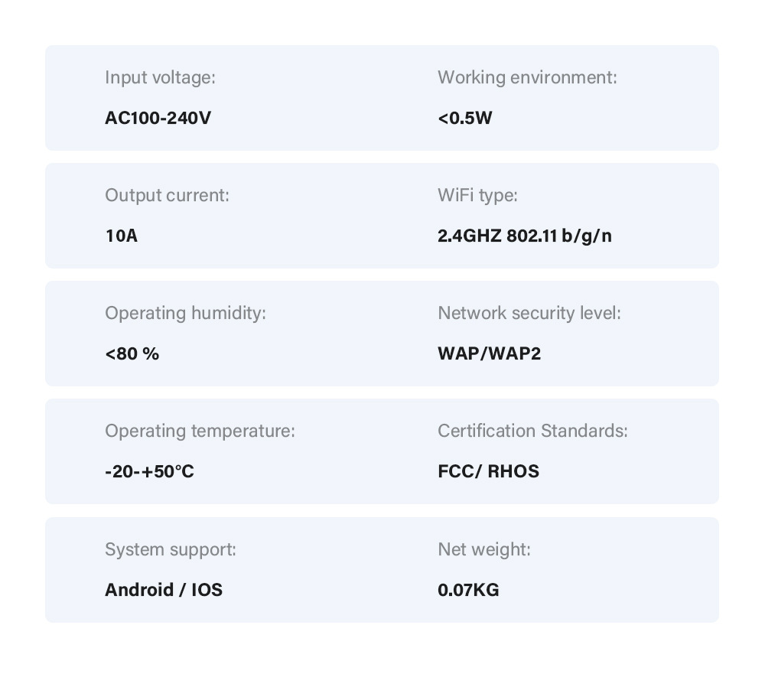Click the "WiFi type:" label
Image resolution: width=765 pixels, height=700 pixels.
[x=477, y=195]
